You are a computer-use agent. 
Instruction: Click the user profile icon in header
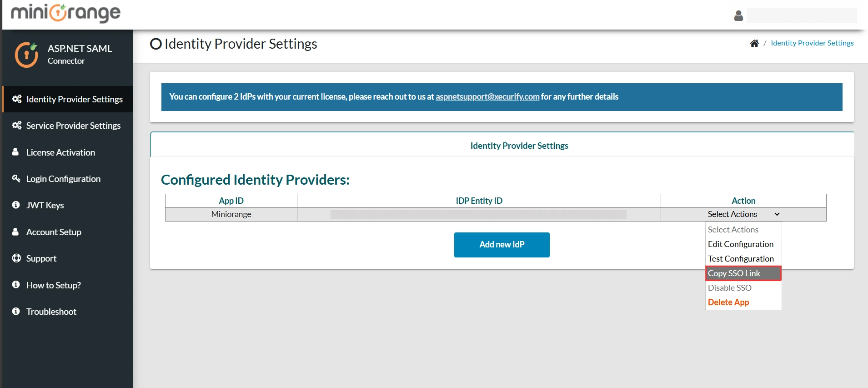coord(738,16)
